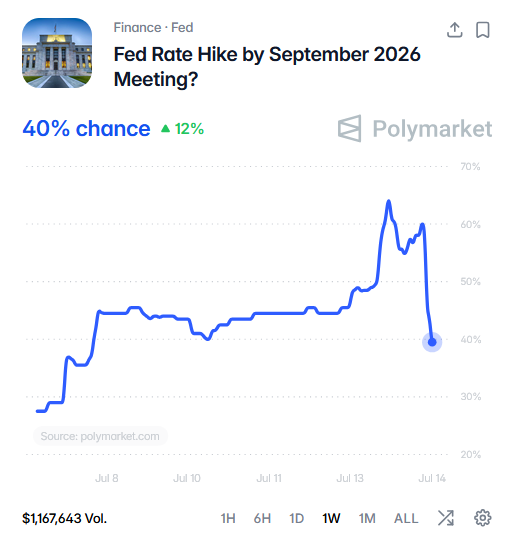Screen dimensions: 509x548
Task: Click the Polymarket logo
Action: click(x=415, y=129)
